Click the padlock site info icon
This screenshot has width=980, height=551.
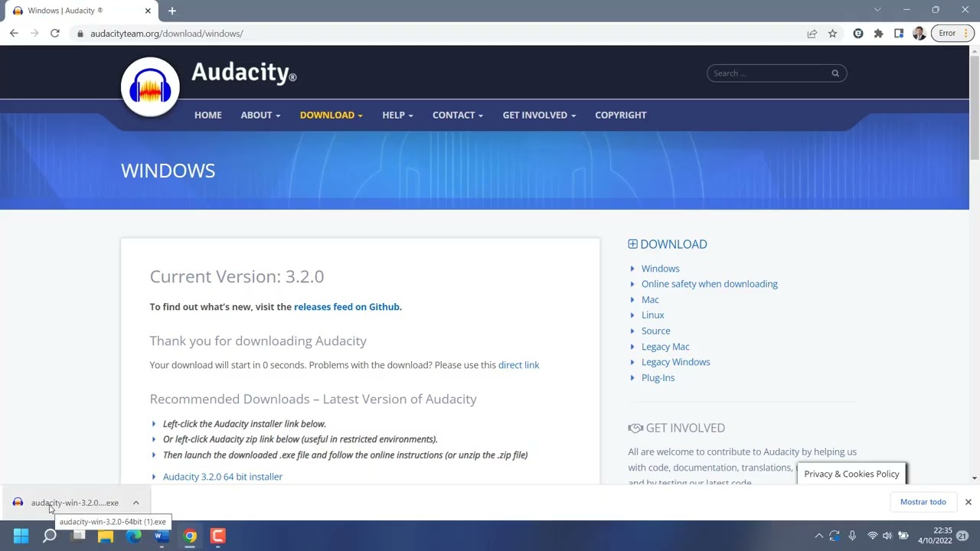tap(80, 34)
